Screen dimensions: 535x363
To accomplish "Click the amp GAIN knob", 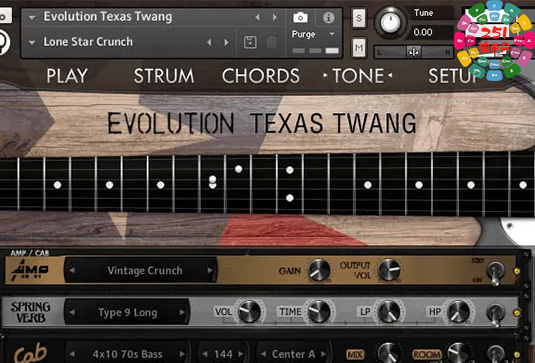I will coord(319,270).
